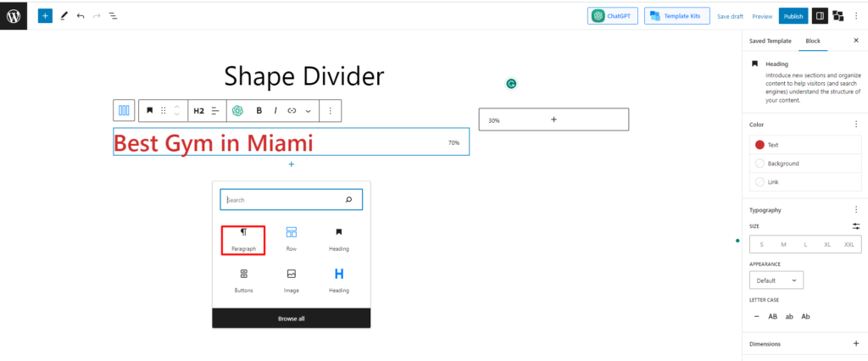
Task: Select font size M
Action: click(x=783, y=244)
